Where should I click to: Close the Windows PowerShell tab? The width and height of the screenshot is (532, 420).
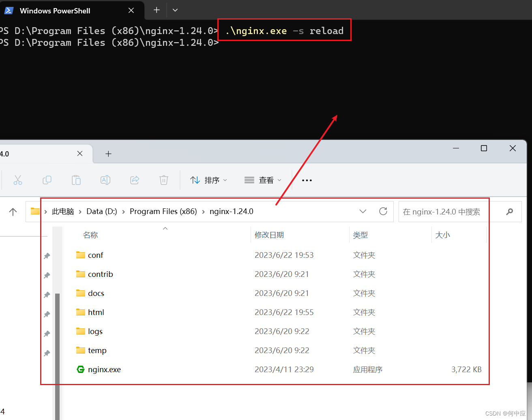click(131, 11)
